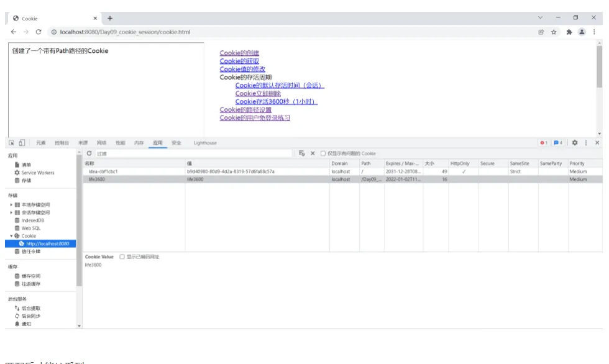Viewport: 609px width, 364px height.
Task: Open DevTools settings gear
Action: click(575, 143)
